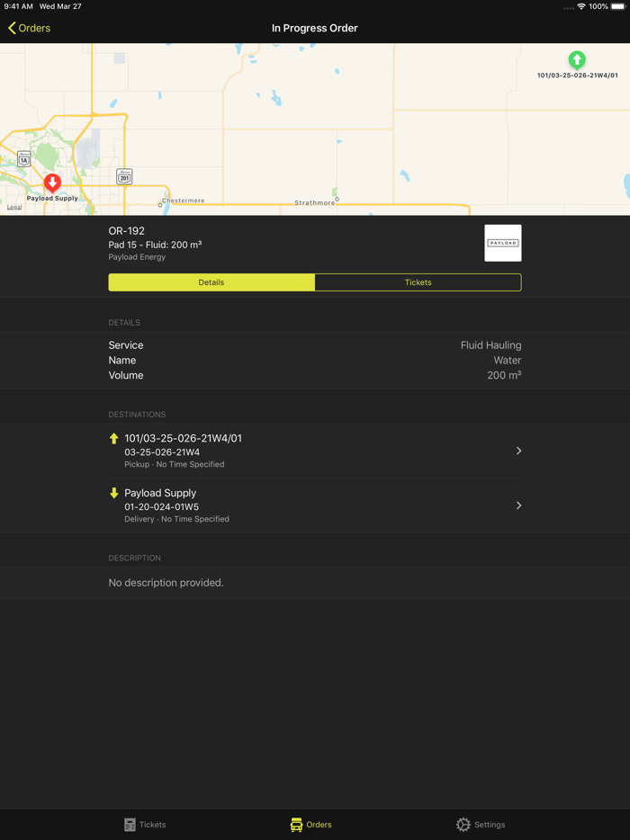Screen dimensions: 630x840
Task: Tap the yellow down arrow delivery icon
Action: tap(113, 493)
